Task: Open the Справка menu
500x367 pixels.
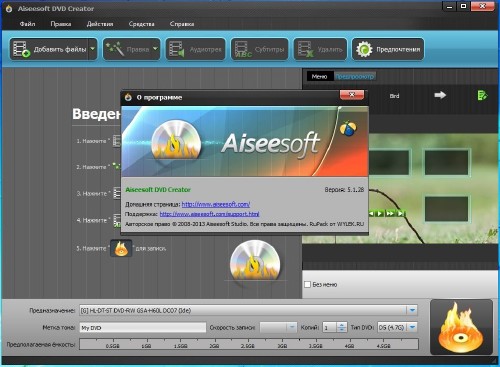Action: [182, 24]
